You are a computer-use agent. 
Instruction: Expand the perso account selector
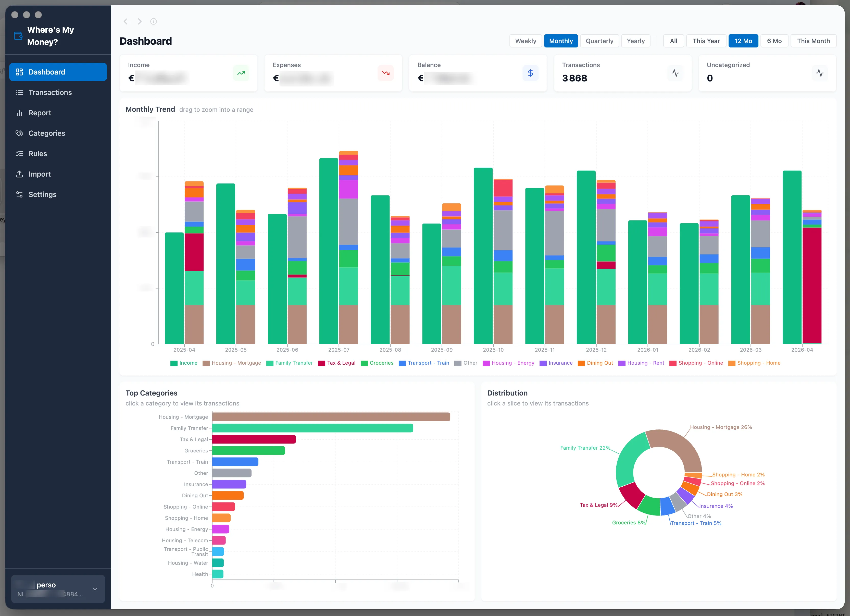point(58,589)
